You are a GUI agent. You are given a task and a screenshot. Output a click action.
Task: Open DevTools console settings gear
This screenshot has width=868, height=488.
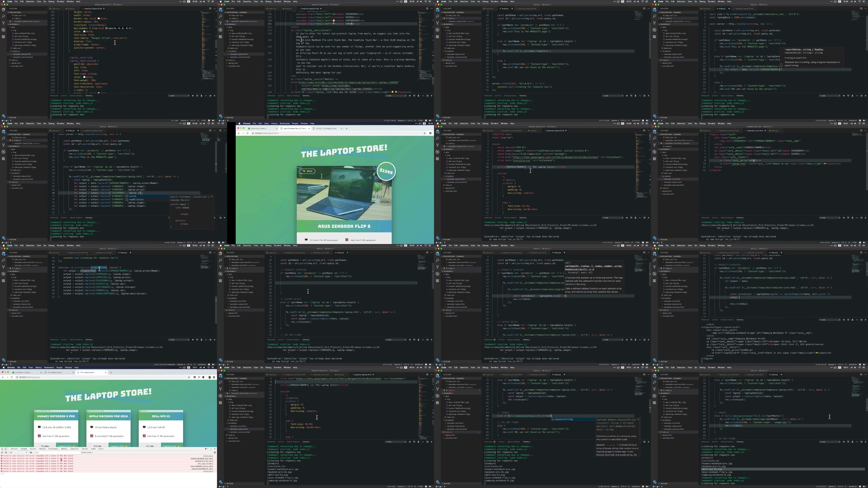pyautogui.click(x=215, y=453)
